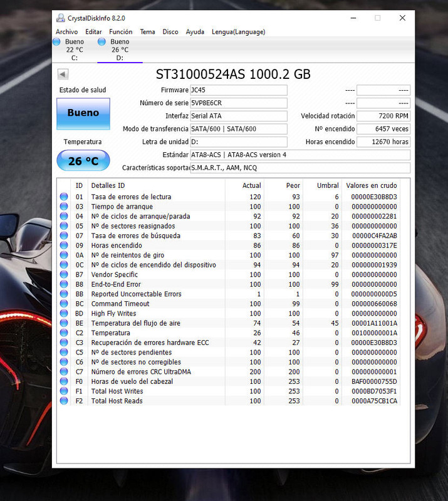448x501 pixels.
Task: Select raw value 0000BD7053F1
Action: click(x=374, y=391)
